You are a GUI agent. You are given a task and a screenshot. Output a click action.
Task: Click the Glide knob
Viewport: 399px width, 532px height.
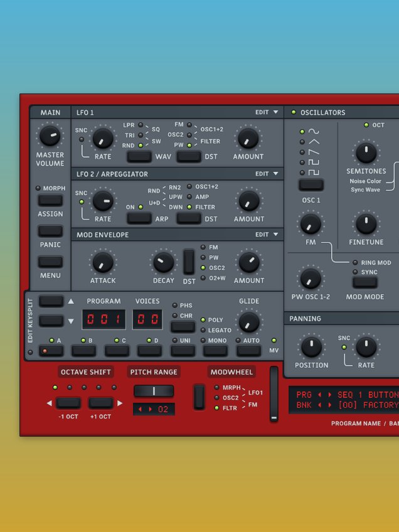(248, 322)
